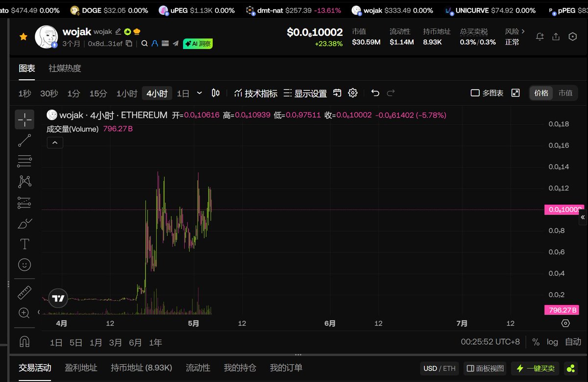This screenshot has width=588, height=382.
Task: Open the browser window icon next to the address
Action: point(165,44)
